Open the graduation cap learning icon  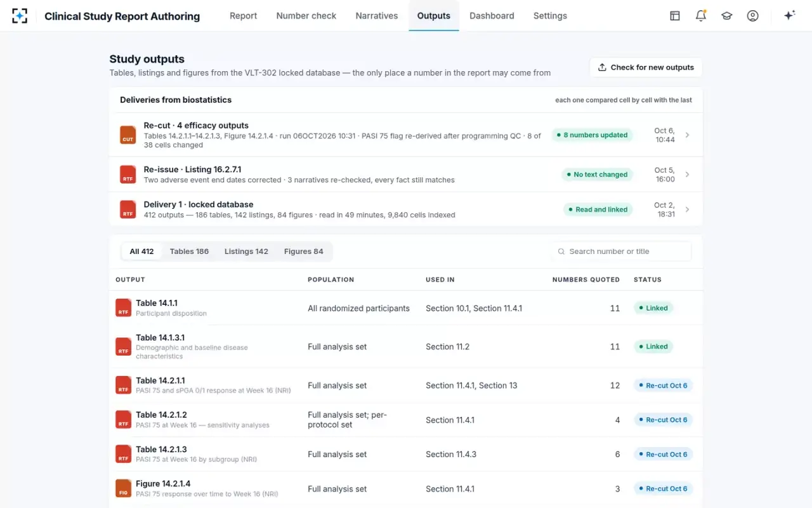coord(727,16)
